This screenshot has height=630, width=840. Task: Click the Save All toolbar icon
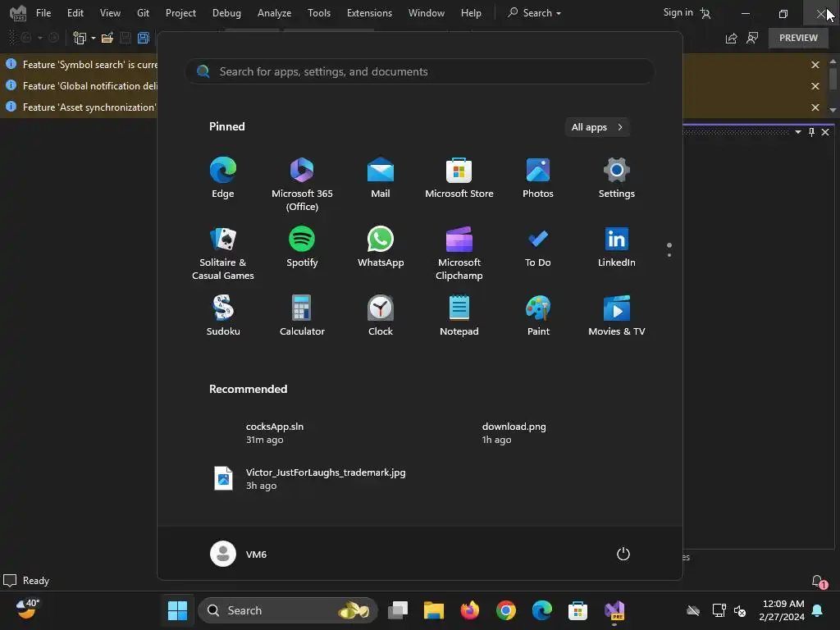point(143,38)
